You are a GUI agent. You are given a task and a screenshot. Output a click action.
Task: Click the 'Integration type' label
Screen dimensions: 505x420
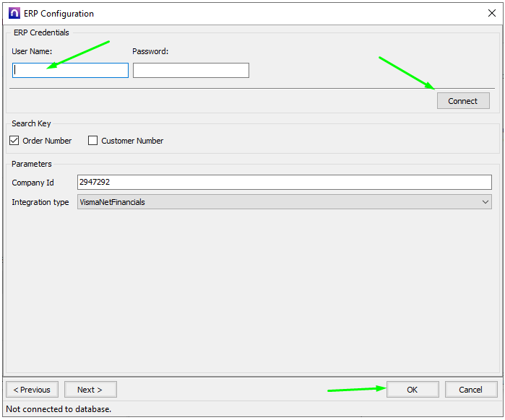(40, 202)
